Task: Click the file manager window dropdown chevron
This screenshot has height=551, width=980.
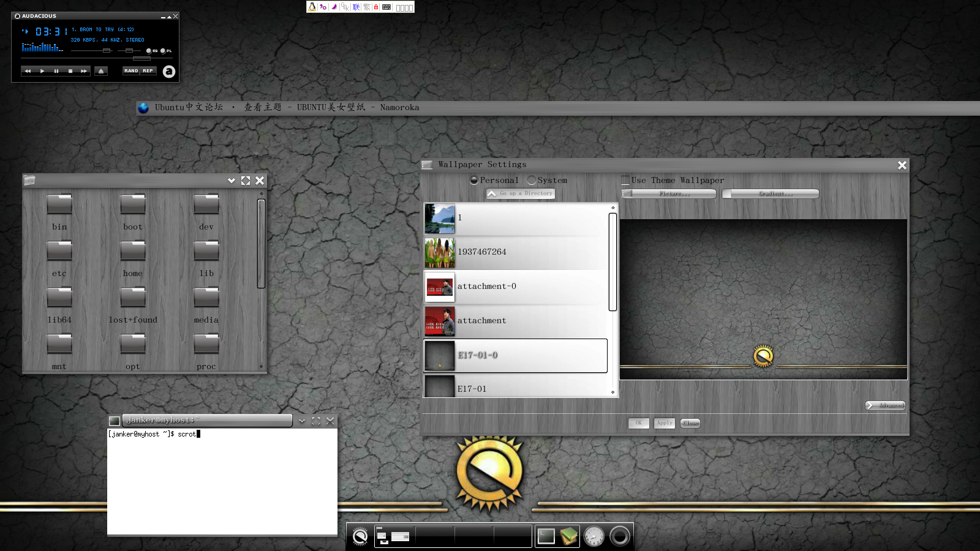Action: 231,181
